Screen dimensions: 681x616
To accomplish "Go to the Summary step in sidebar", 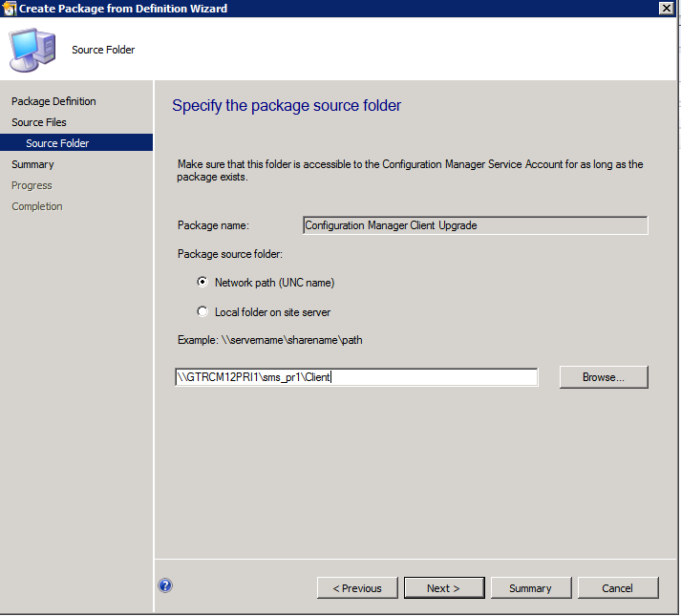I will tap(32, 164).
